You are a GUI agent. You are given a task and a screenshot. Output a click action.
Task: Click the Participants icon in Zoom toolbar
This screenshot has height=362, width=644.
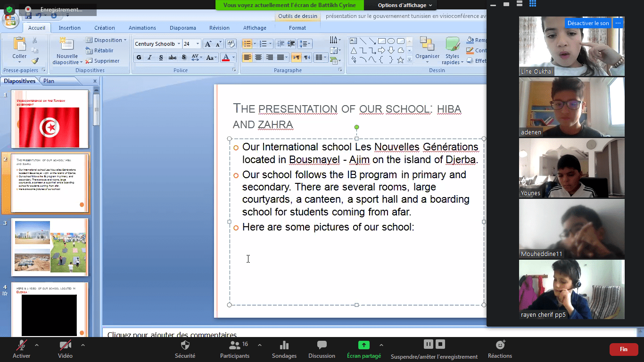(x=234, y=346)
